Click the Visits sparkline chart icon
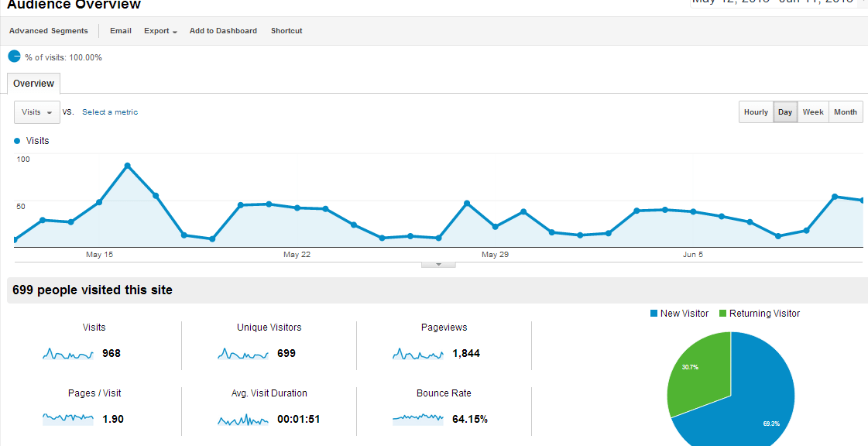This screenshot has height=446, width=868. (68, 354)
